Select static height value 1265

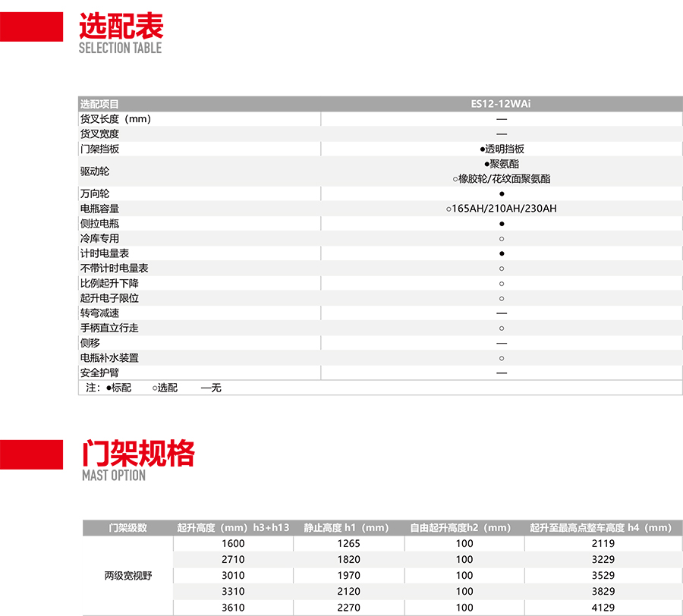click(349, 543)
